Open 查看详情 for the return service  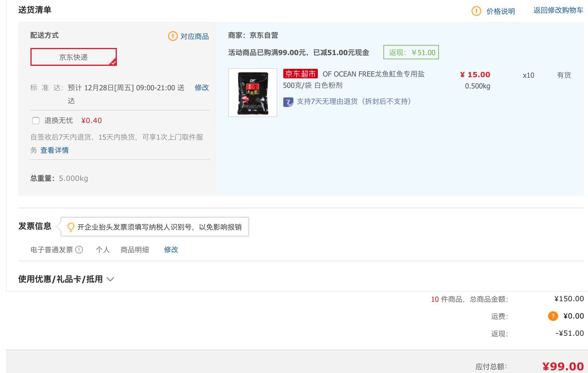click(x=55, y=150)
